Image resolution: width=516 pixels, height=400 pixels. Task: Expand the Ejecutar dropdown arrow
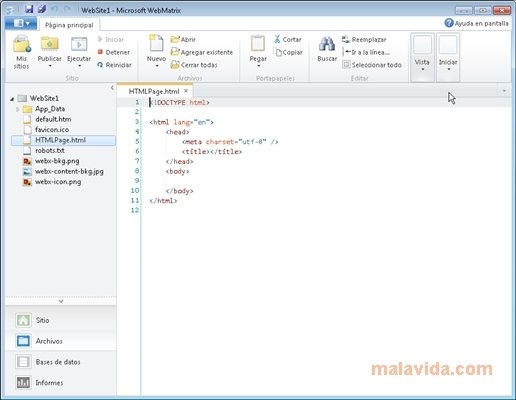click(79, 66)
